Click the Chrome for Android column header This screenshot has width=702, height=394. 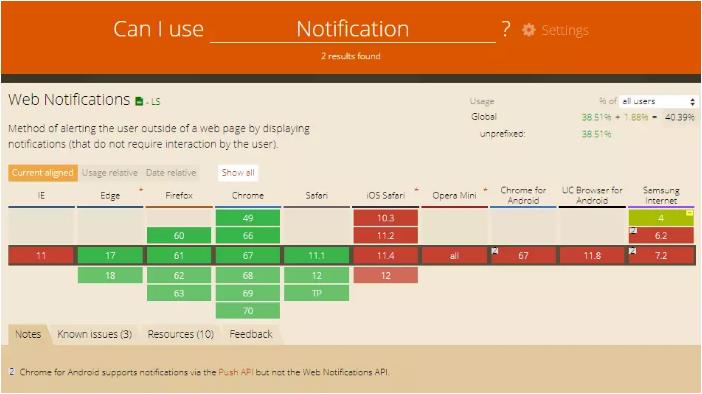pyautogui.click(x=523, y=195)
